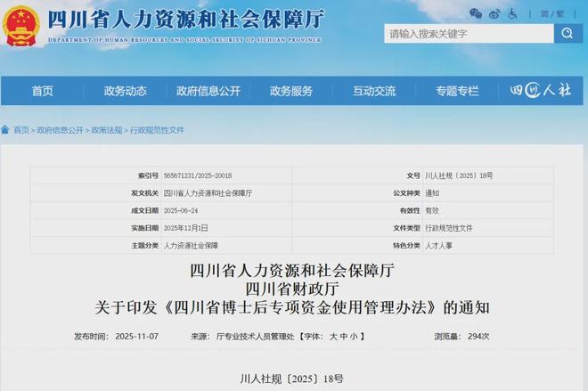The image size is (588, 391).
Task: Open the WeChat icon in header
Action: pos(476,14)
